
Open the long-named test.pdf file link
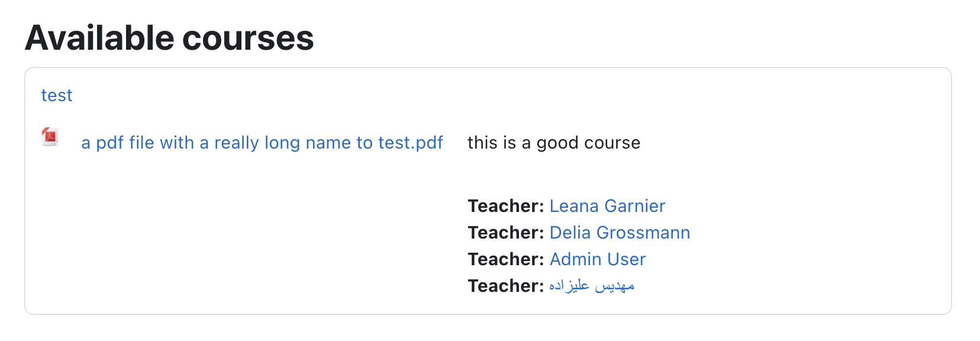tap(262, 143)
